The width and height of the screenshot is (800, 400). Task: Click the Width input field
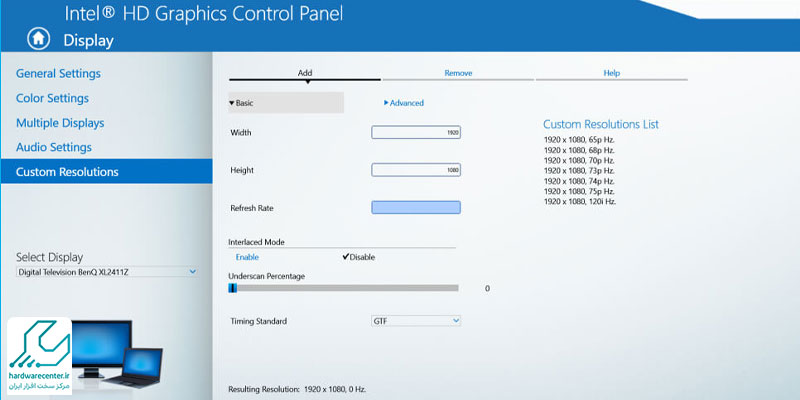(416, 133)
